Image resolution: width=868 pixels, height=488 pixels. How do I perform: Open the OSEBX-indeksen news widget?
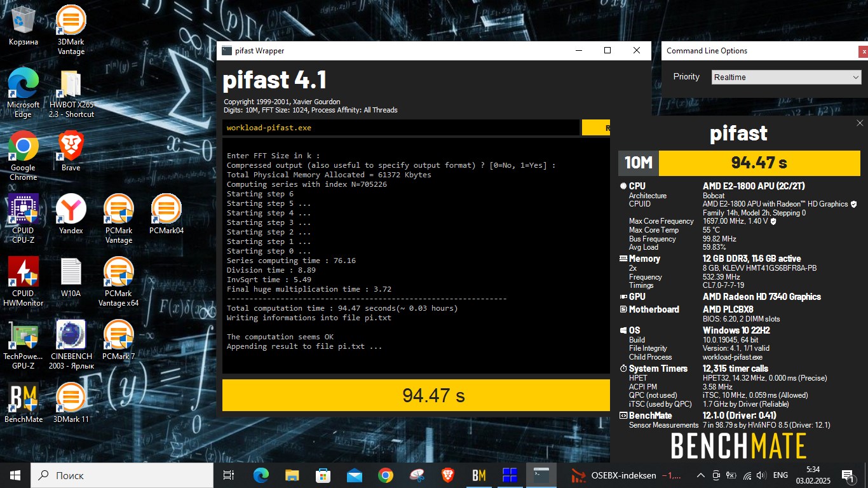click(626, 475)
